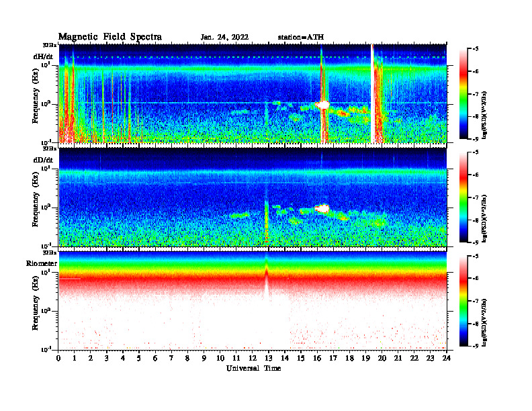Click hour "0" on the time axis
This screenshot has height=411, width=532.
click(58, 358)
